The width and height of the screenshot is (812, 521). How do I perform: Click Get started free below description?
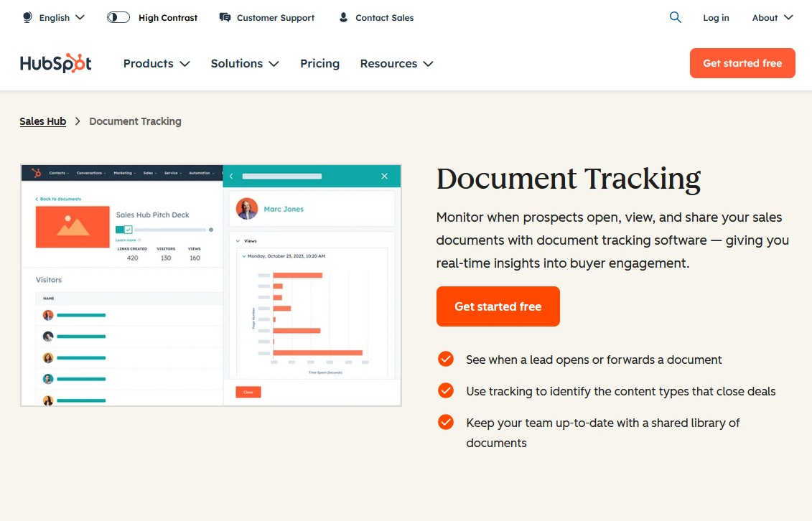point(498,306)
